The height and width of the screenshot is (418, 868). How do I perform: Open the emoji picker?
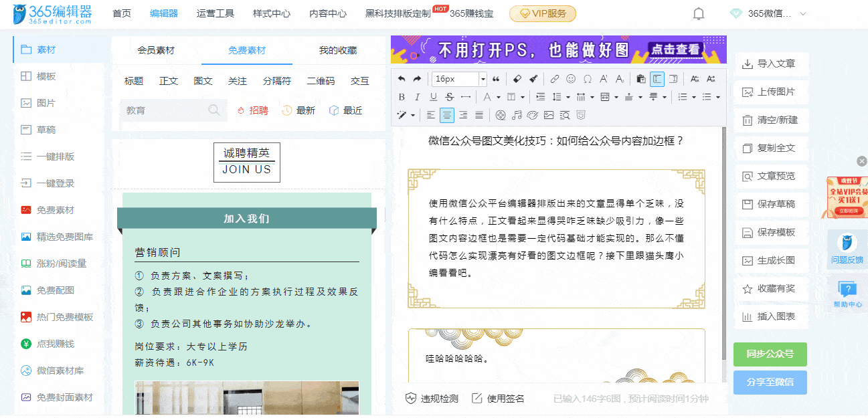pos(571,79)
